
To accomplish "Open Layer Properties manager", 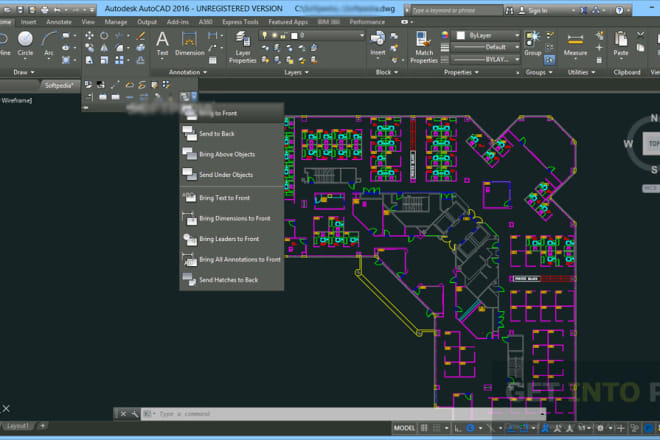I will click(242, 47).
